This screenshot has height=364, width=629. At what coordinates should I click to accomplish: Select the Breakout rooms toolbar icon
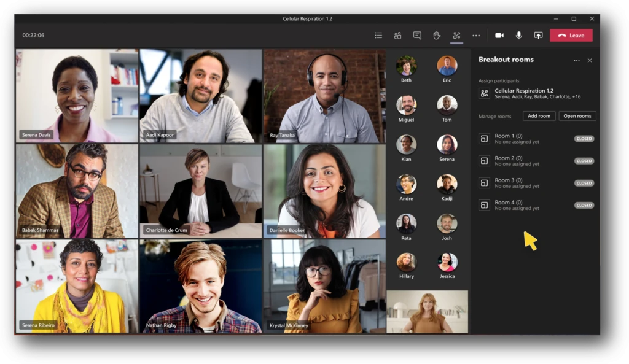tap(456, 35)
